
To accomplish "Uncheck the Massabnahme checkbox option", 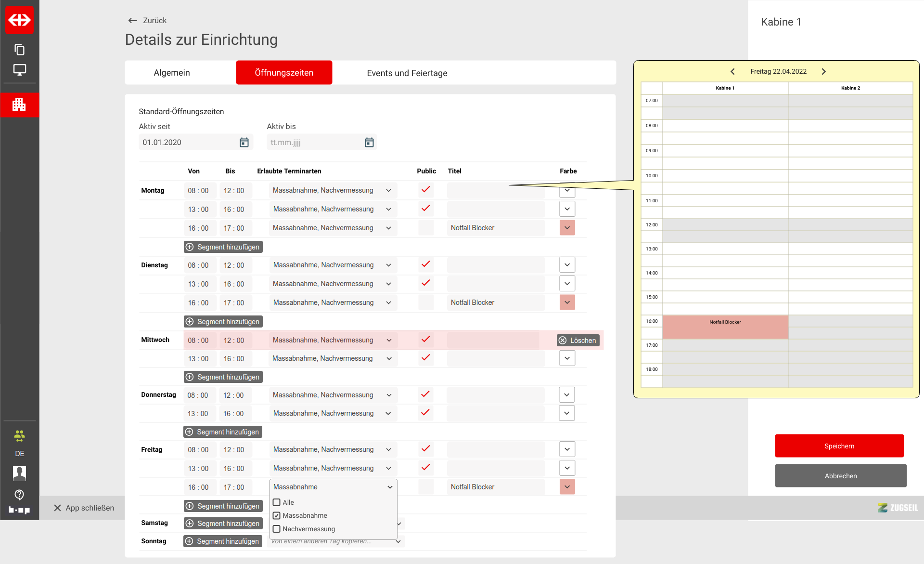I will pyautogui.click(x=277, y=515).
